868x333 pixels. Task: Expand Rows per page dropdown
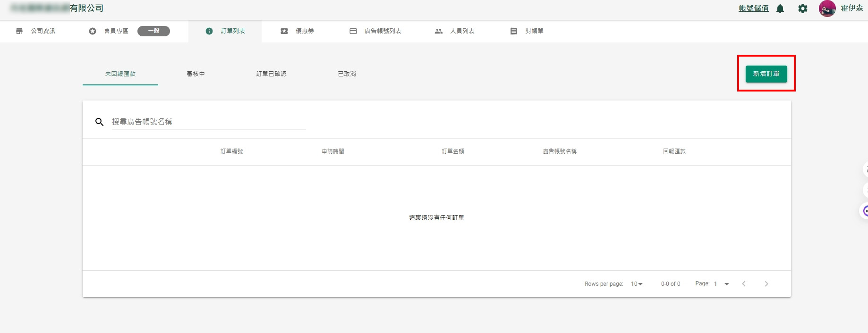(637, 284)
